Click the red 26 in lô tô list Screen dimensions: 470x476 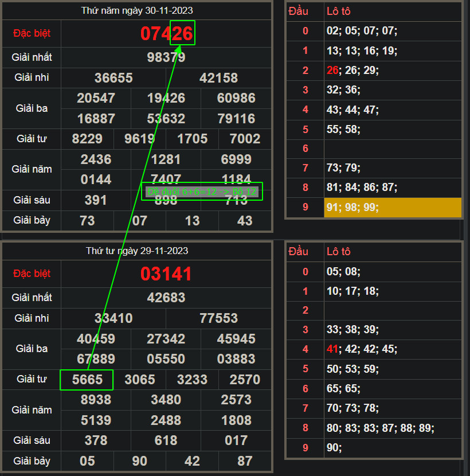tap(332, 71)
